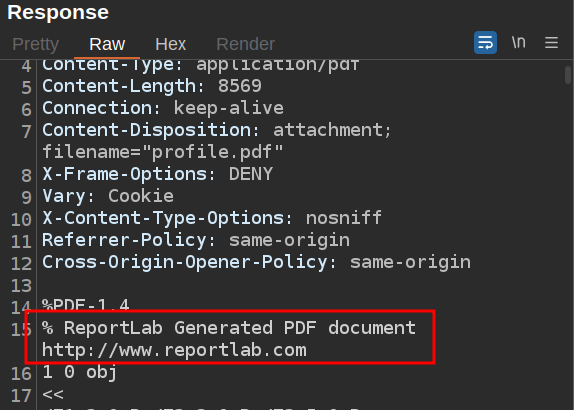Switch to the Render tab

(x=246, y=44)
